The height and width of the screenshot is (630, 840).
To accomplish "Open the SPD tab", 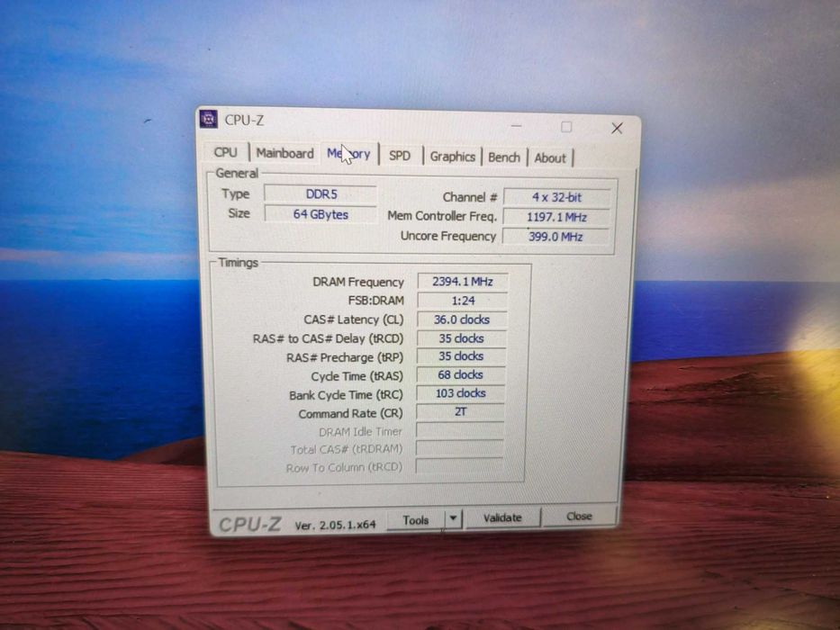I will [x=400, y=156].
